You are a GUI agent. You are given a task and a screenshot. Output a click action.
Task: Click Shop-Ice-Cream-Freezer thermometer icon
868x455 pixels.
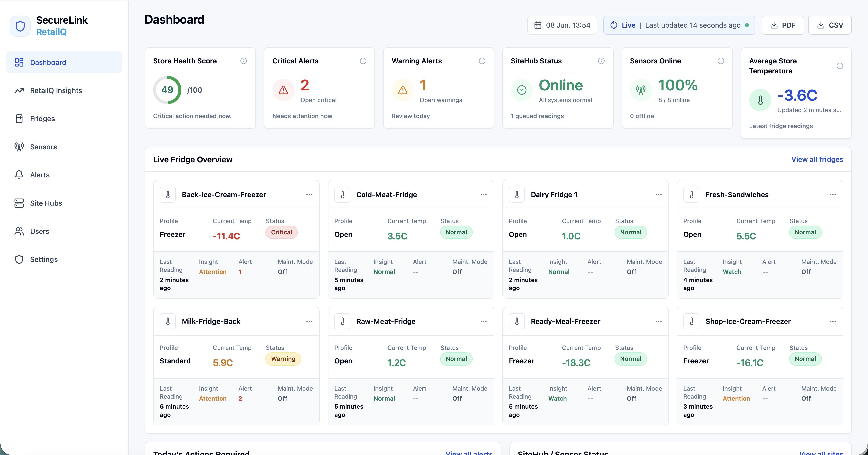click(x=691, y=322)
